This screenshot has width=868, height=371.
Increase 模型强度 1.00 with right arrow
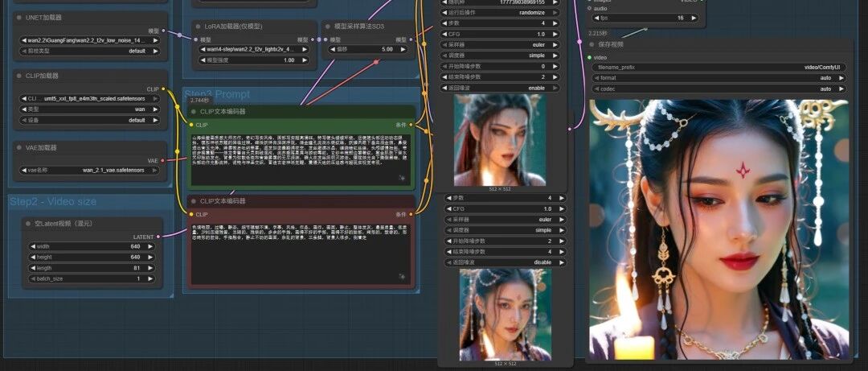point(305,60)
